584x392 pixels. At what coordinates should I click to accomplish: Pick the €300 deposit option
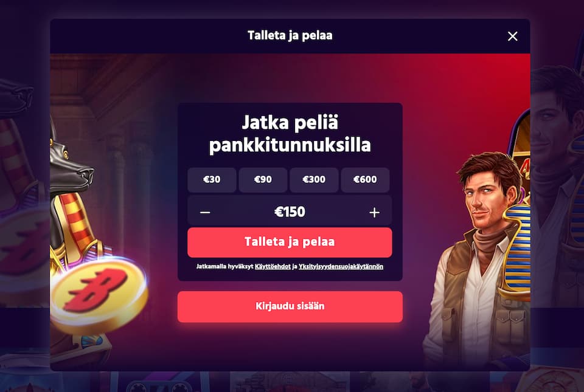click(314, 180)
